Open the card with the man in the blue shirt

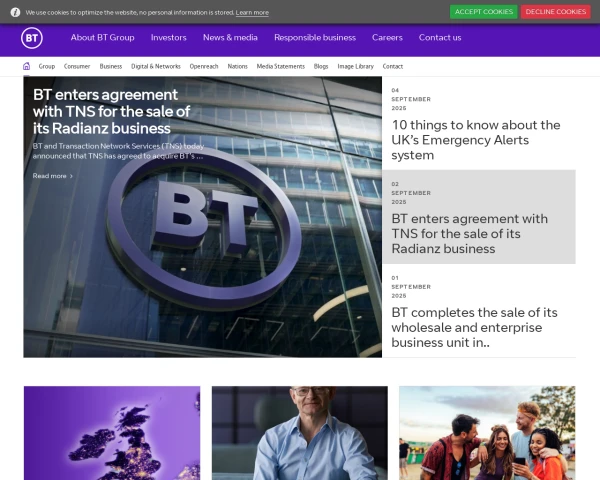click(x=300, y=433)
